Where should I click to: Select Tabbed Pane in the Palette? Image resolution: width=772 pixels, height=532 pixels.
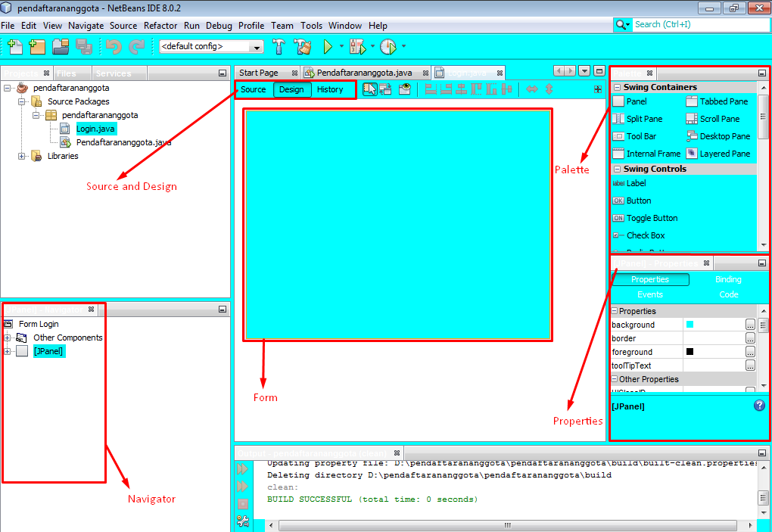click(x=717, y=101)
